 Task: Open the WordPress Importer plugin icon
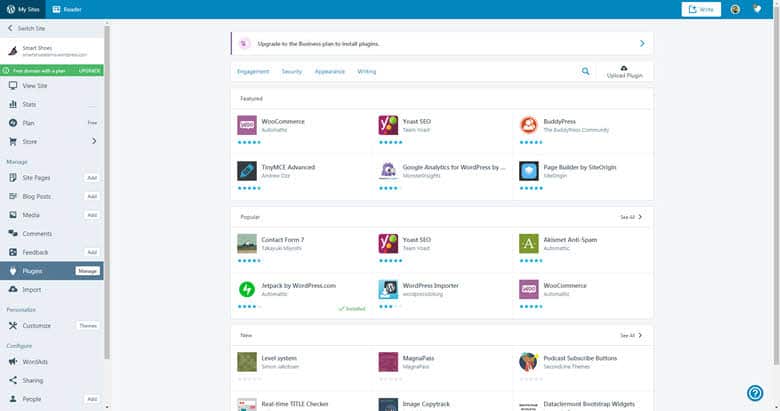388,289
